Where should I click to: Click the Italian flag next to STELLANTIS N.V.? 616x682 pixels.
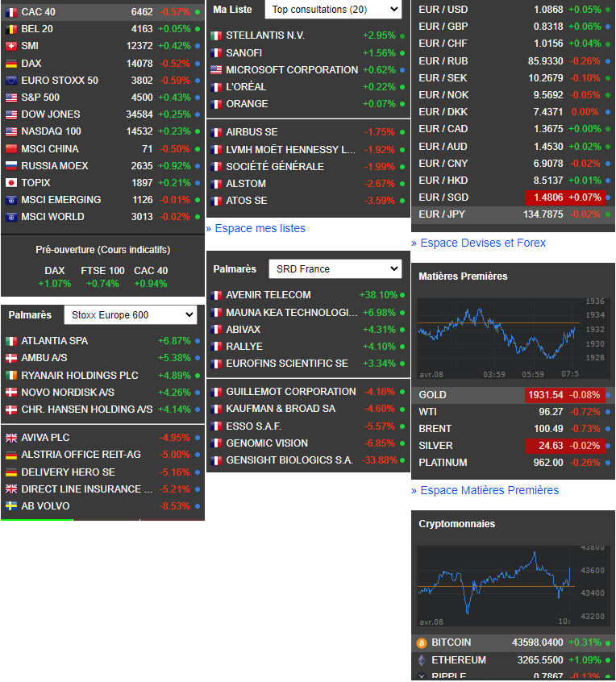(x=216, y=35)
